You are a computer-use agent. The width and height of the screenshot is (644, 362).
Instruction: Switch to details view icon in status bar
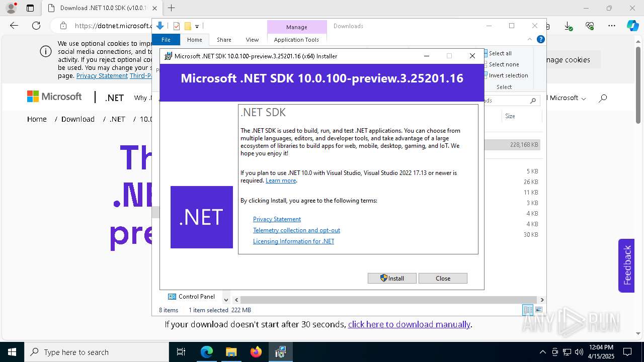[x=528, y=310]
